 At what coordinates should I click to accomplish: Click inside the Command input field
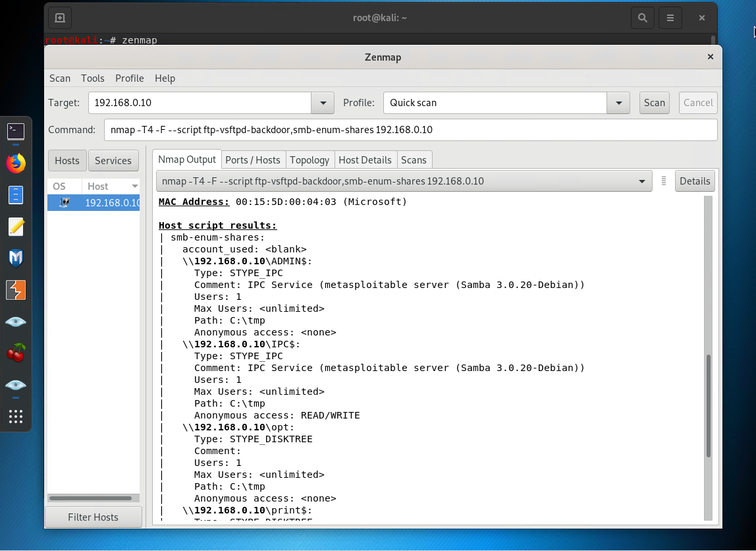[x=395, y=130]
